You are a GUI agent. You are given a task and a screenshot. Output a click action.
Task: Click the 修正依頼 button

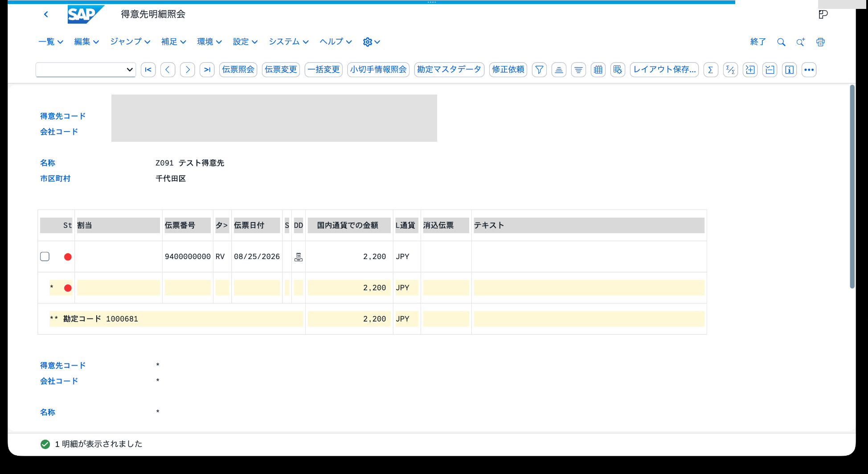pyautogui.click(x=508, y=70)
